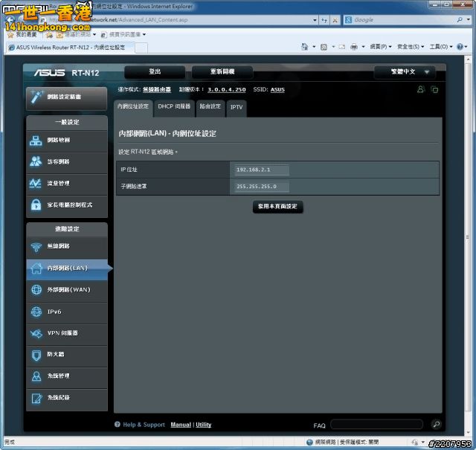Open the Quick Internet Setup wizard

tap(65, 97)
